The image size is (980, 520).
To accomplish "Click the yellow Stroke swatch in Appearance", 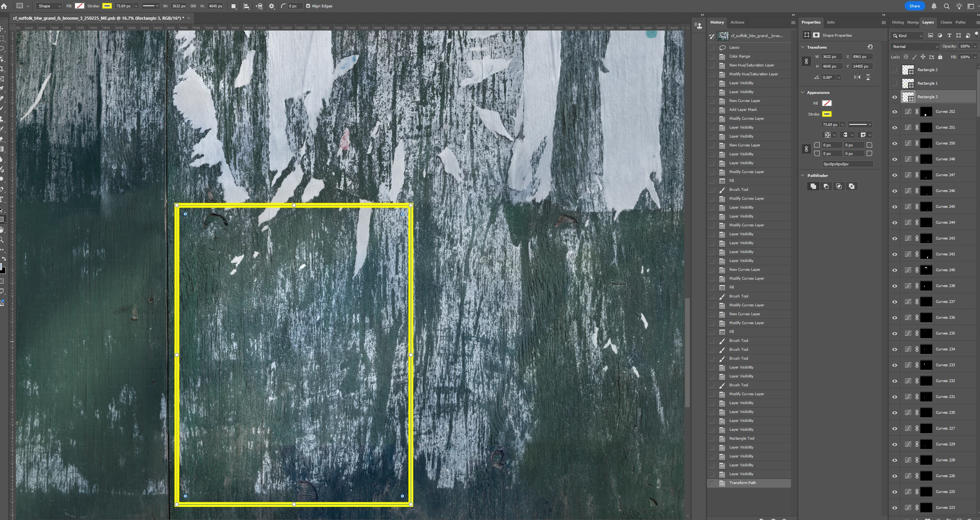I will [x=827, y=114].
